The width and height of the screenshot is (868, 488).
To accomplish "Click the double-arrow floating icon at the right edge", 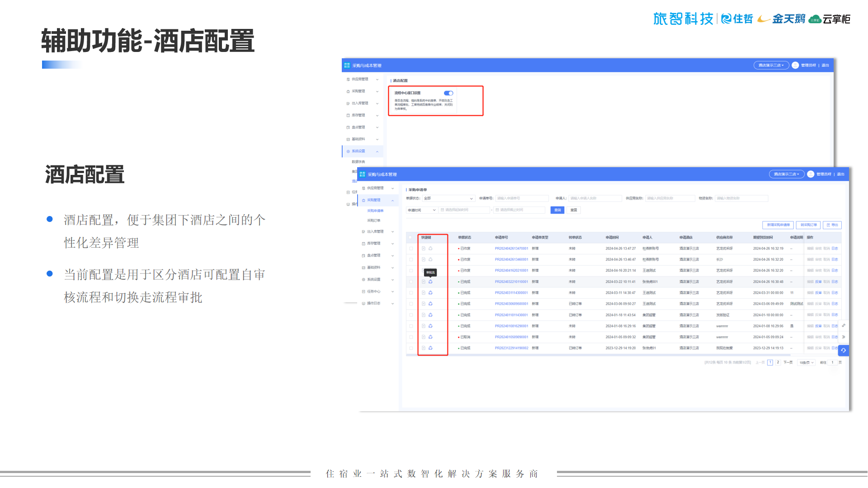I will 844,337.
